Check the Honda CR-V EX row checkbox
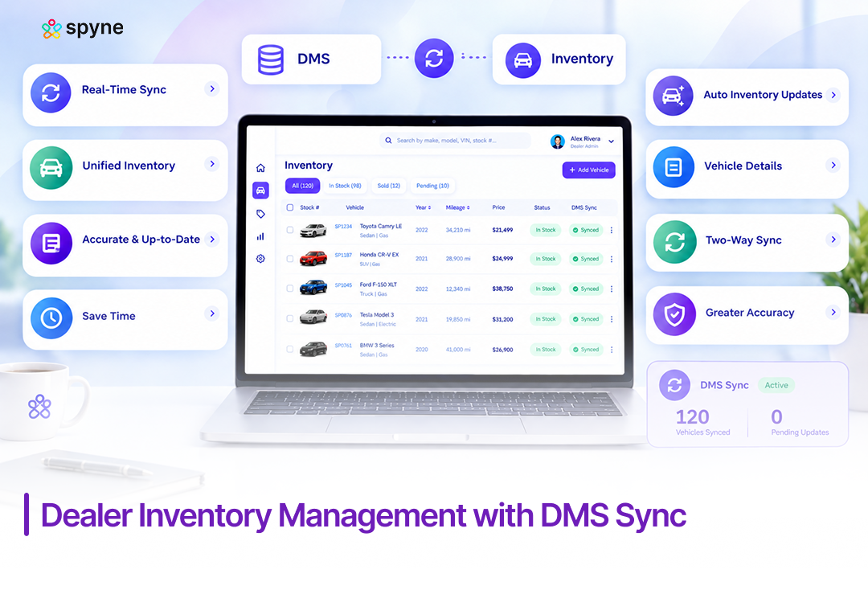 (289, 259)
